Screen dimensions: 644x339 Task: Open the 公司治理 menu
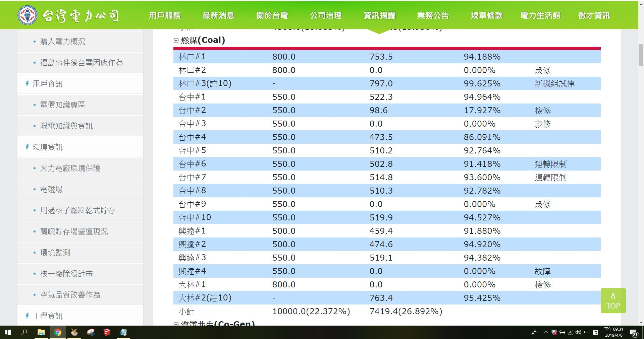(x=326, y=15)
